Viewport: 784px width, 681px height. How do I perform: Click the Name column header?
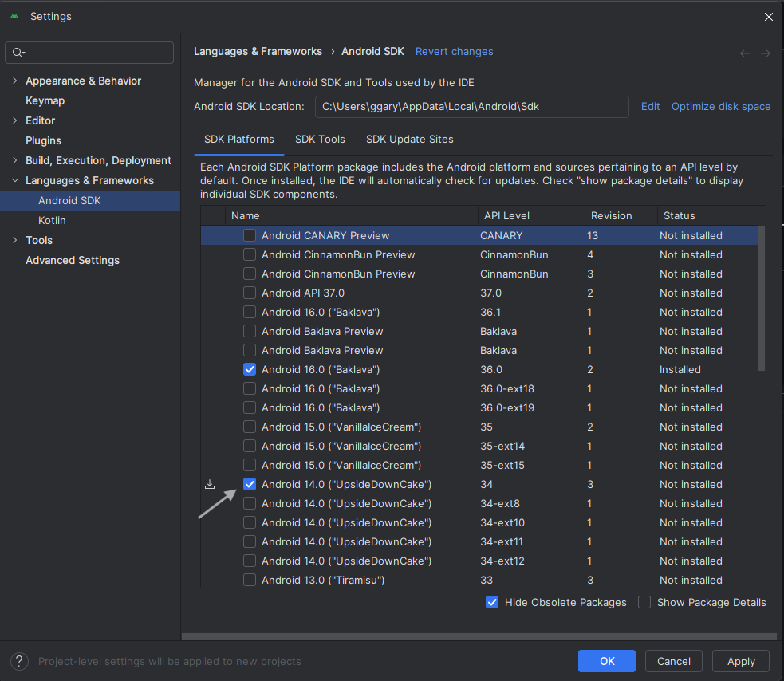point(352,215)
